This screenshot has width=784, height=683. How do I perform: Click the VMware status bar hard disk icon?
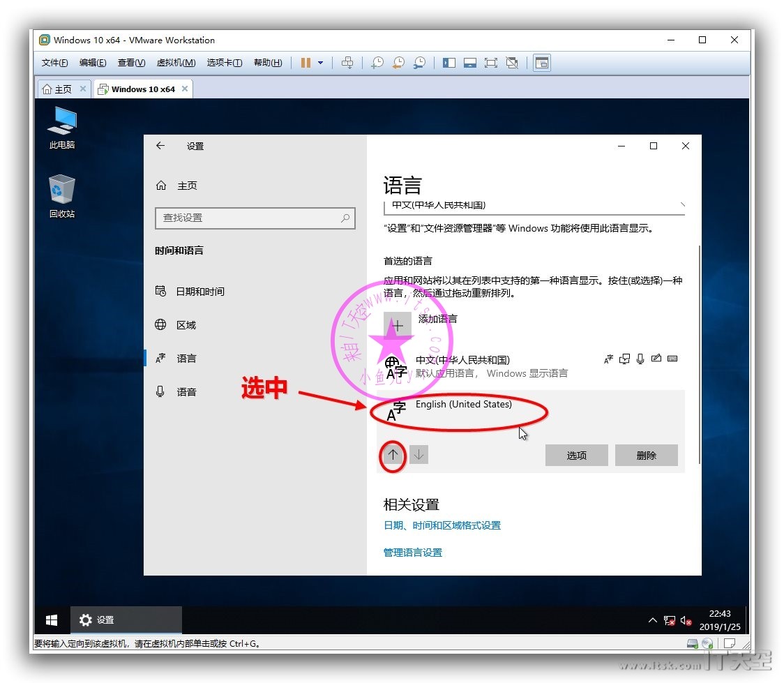(692, 643)
